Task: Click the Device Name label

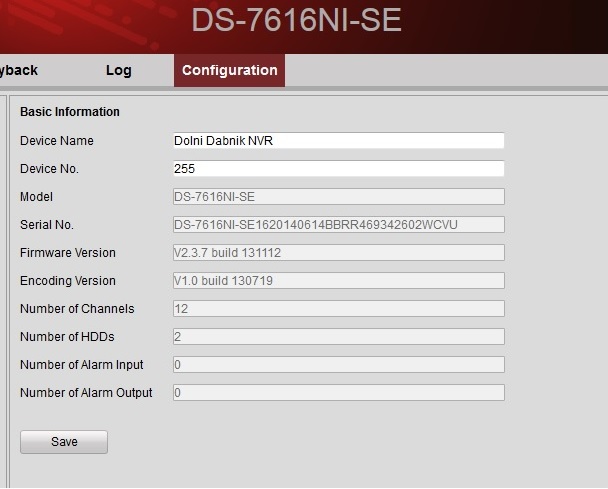Action: tap(57, 140)
